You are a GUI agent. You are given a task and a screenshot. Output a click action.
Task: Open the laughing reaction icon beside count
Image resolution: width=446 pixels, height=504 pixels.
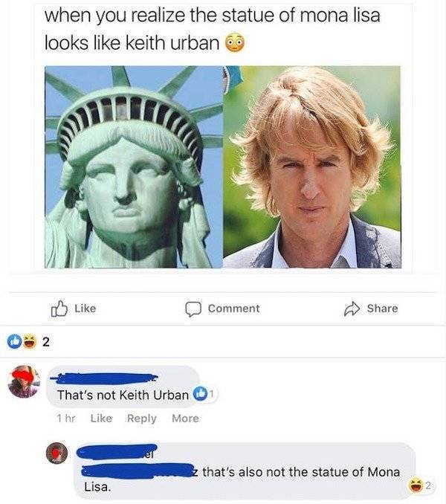30,342
